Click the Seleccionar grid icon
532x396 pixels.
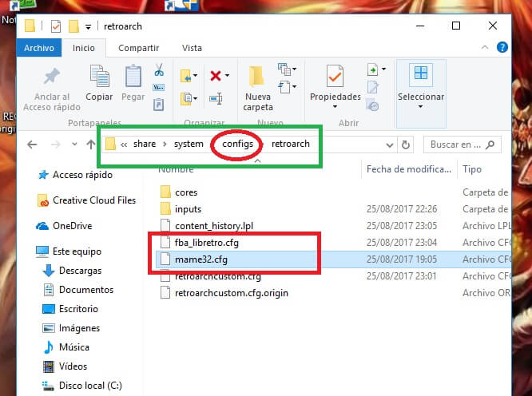point(421,73)
